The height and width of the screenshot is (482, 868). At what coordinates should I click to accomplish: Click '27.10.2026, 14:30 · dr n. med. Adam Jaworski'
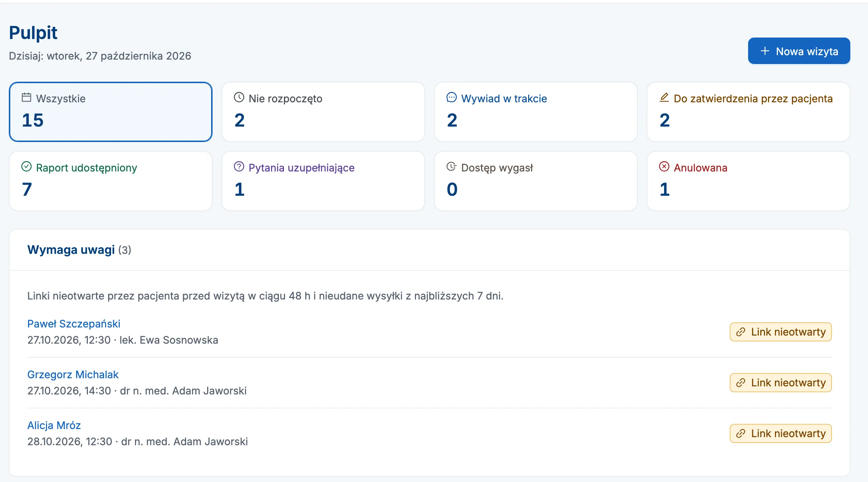pos(137,391)
